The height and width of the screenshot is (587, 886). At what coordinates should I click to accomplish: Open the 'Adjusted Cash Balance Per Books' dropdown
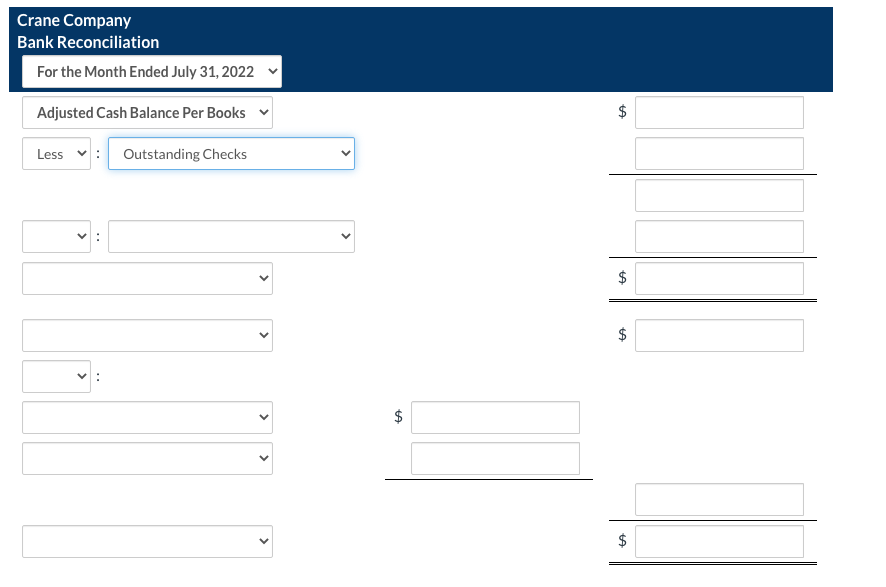(147, 112)
